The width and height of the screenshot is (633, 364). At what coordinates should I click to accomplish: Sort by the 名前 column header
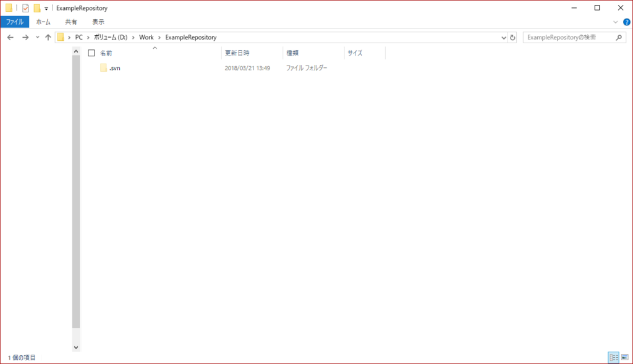(x=106, y=53)
